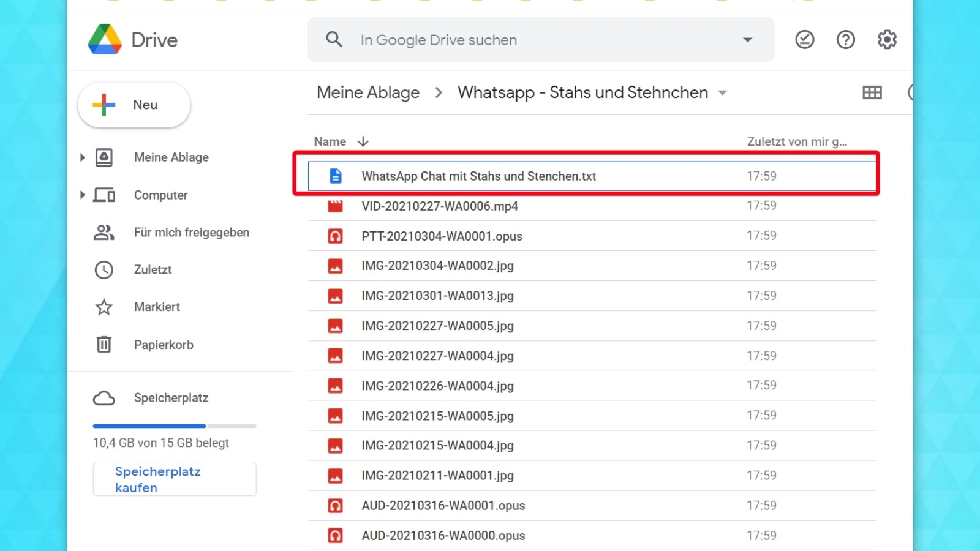The width and height of the screenshot is (980, 551).
Task: Expand the Computer tree
Action: tap(82, 195)
